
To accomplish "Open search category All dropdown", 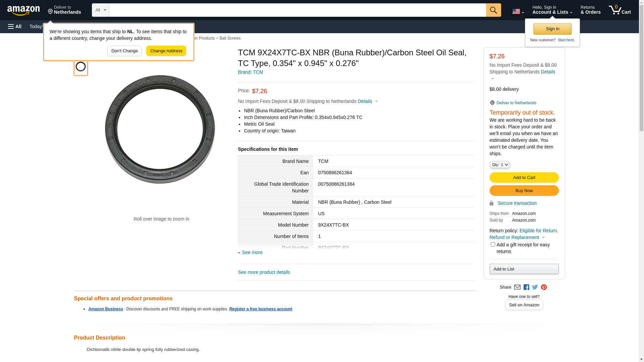I will pos(101,10).
